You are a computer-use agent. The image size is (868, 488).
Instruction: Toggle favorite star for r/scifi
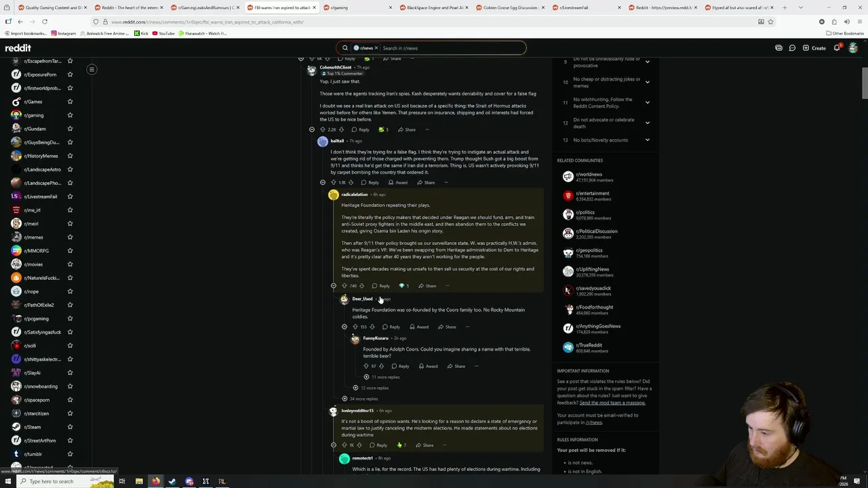coord(70,346)
